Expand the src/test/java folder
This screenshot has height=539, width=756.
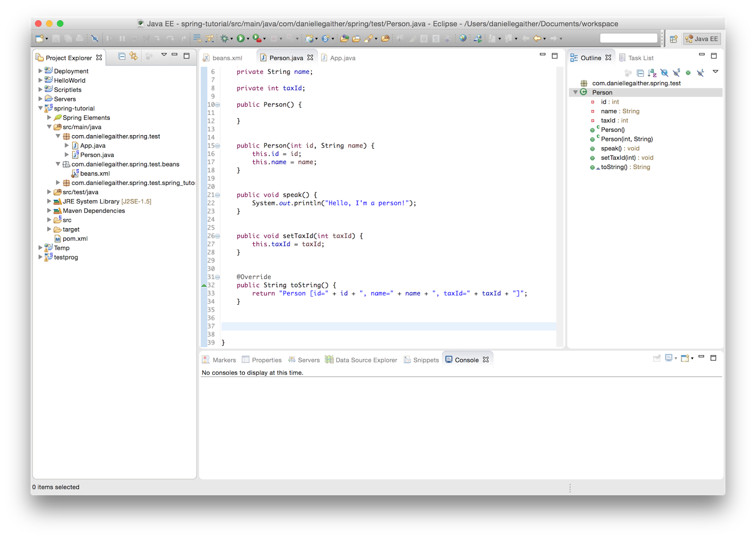[x=49, y=192]
